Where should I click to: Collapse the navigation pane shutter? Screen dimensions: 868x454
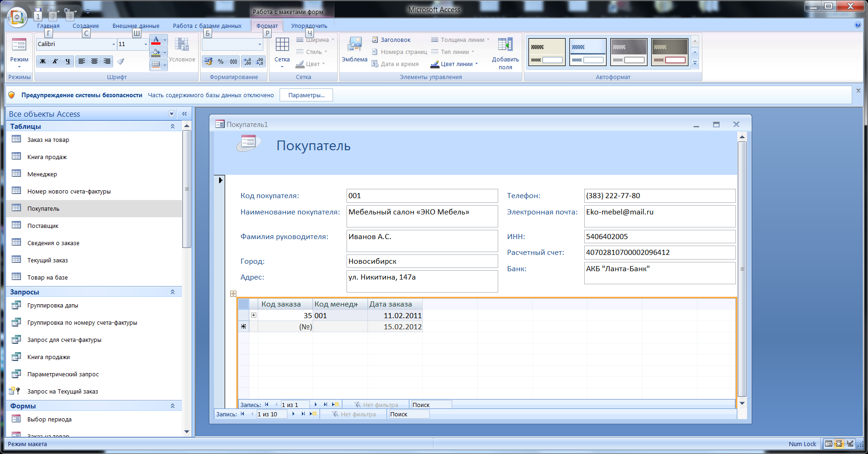(x=184, y=114)
